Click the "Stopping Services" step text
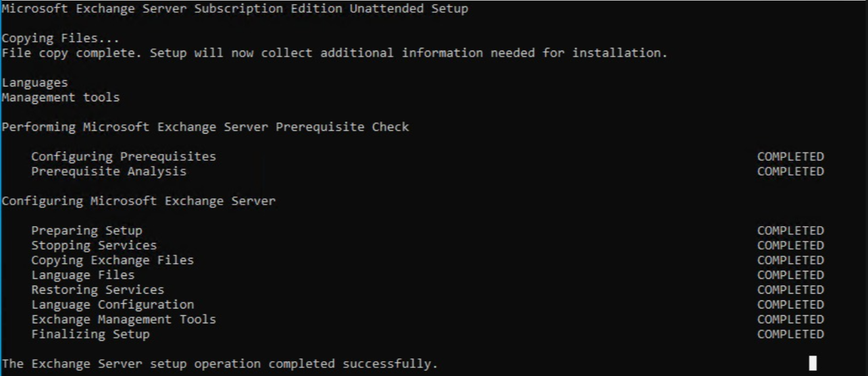The width and height of the screenshot is (868, 376). coord(93,246)
